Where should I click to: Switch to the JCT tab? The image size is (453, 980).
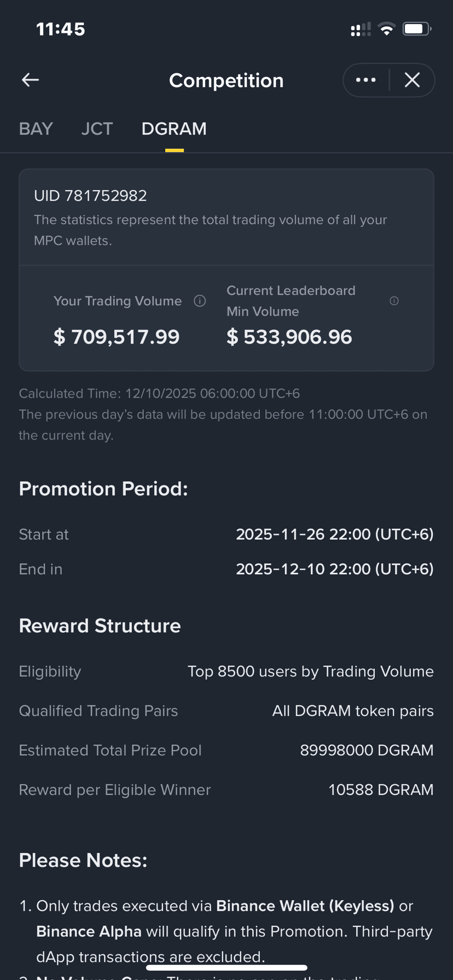pyautogui.click(x=97, y=129)
